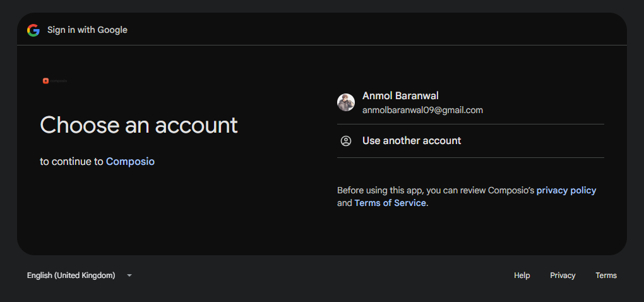644x302 pixels.
Task: Open the Terms of Service link
Action: coord(390,203)
